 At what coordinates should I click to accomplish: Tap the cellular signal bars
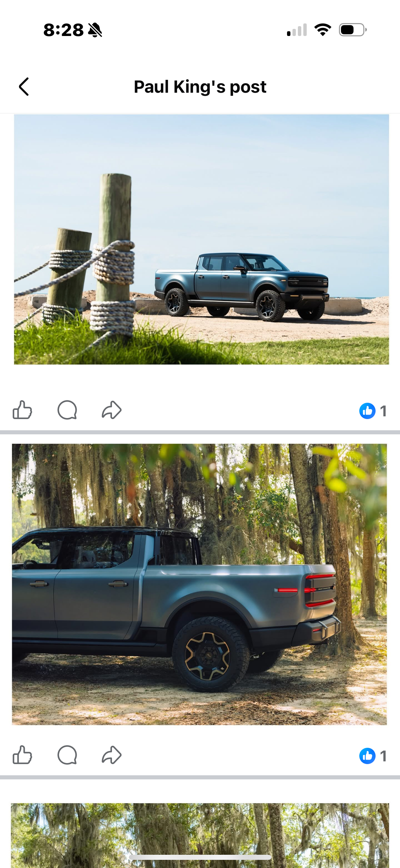point(297,30)
